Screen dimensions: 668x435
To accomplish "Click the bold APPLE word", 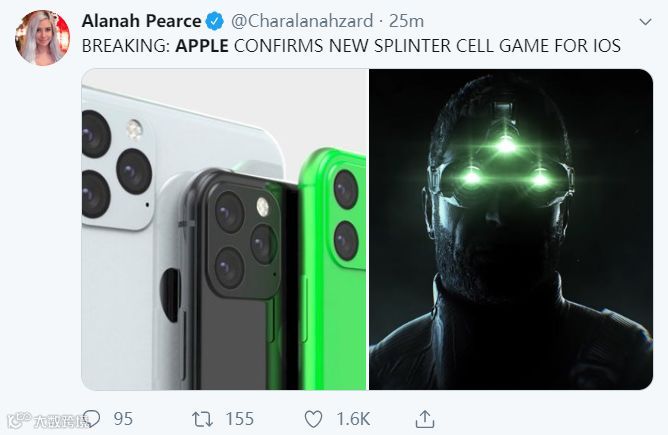I will (x=202, y=47).
